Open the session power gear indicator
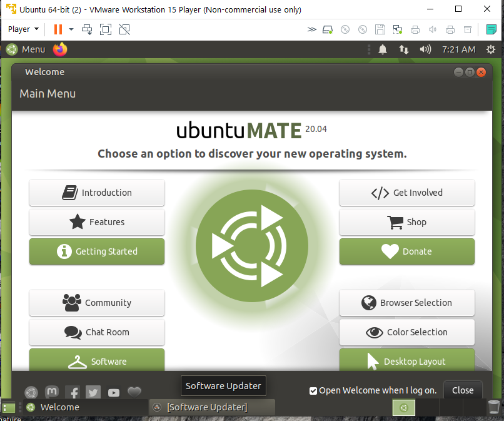The image size is (504, 421). [491, 49]
